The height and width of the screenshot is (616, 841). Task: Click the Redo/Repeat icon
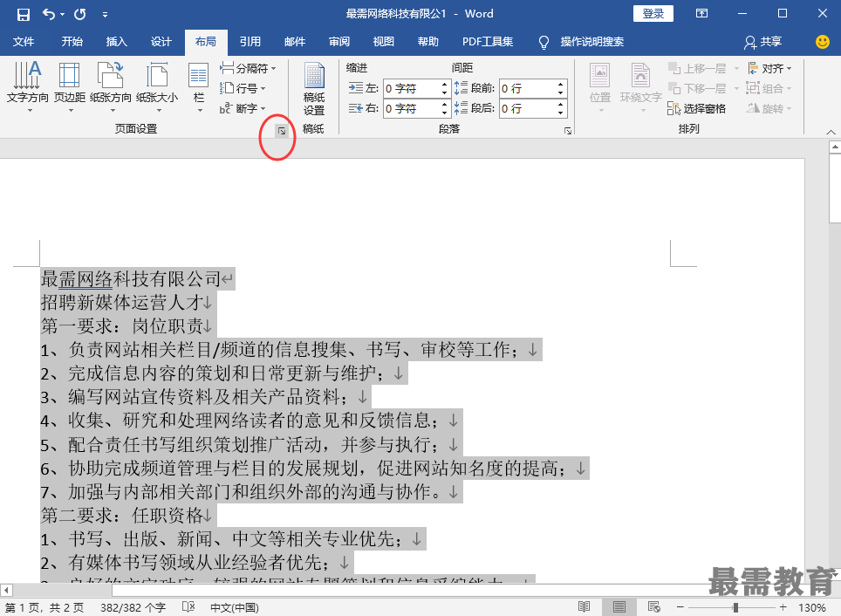pyautogui.click(x=80, y=15)
